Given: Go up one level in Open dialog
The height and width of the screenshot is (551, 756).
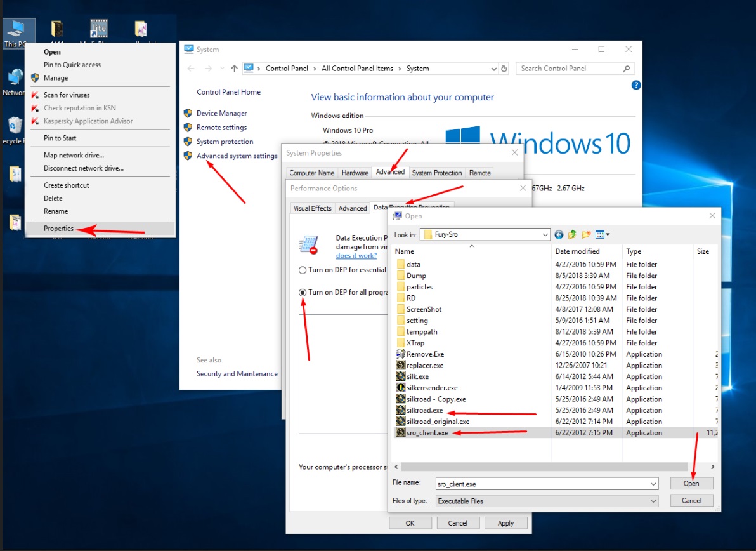Looking at the screenshot, I should (x=572, y=235).
